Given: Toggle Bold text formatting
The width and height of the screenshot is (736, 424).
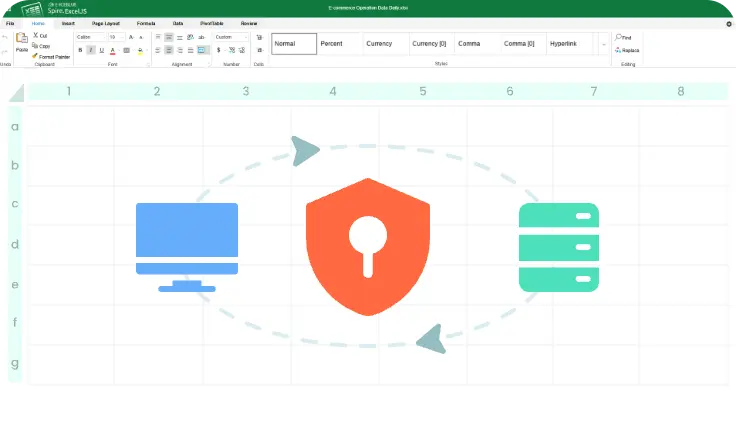Looking at the screenshot, I should [x=80, y=50].
